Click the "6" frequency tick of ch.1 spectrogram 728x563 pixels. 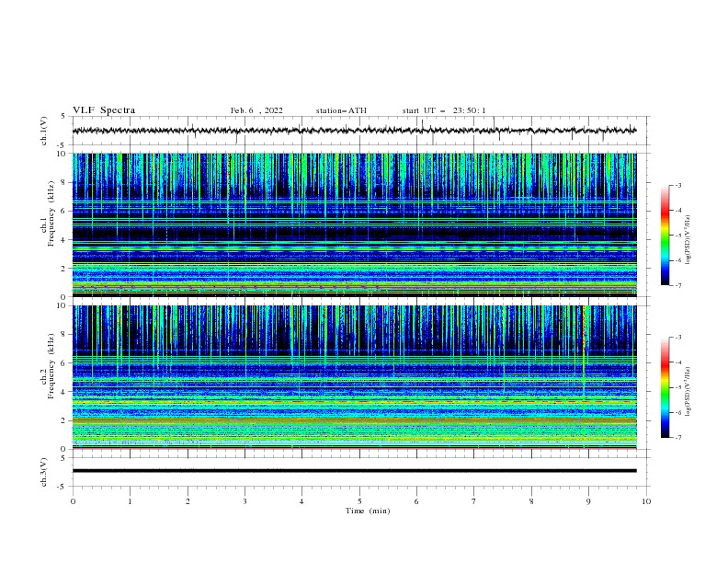pos(63,211)
